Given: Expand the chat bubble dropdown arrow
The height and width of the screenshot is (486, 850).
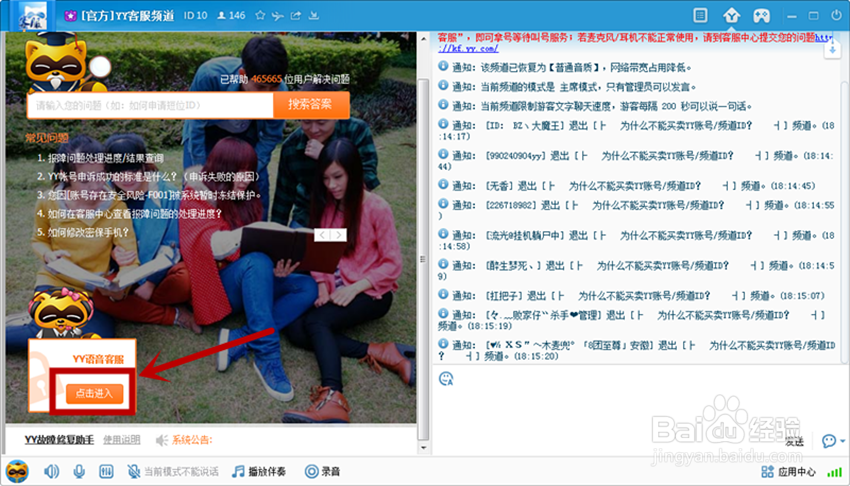Looking at the screenshot, I should coord(842,441).
